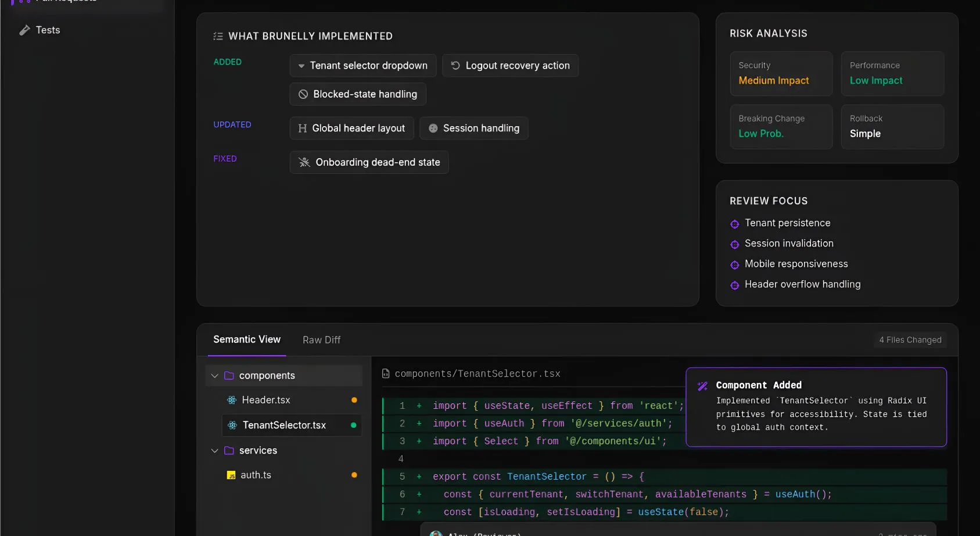Select the Global header layout chip
Screen dimensions: 980x536
[352, 128]
